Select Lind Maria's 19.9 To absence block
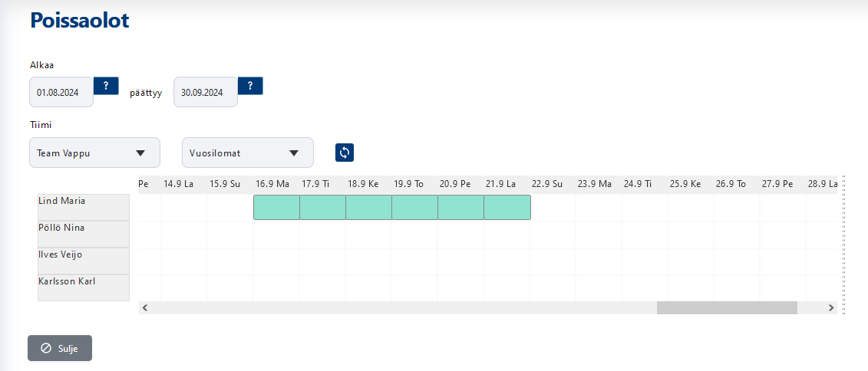868x371 pixels. coord(414,208)
